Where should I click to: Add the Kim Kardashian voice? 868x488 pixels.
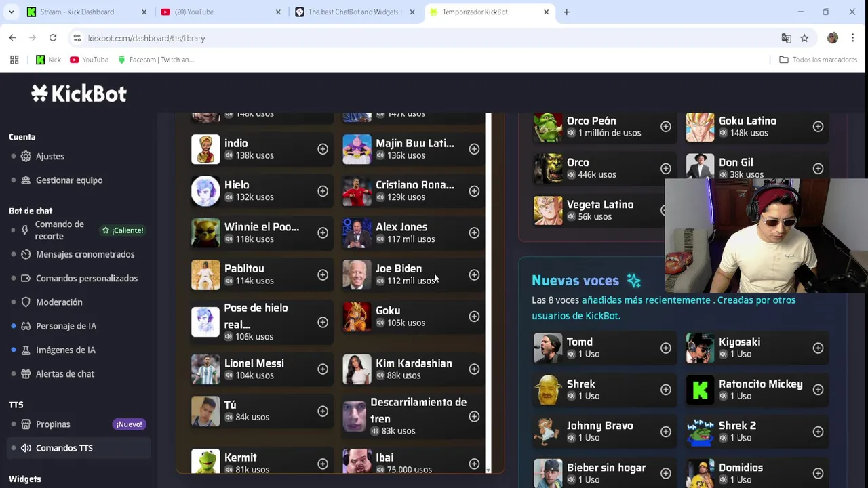474,369
